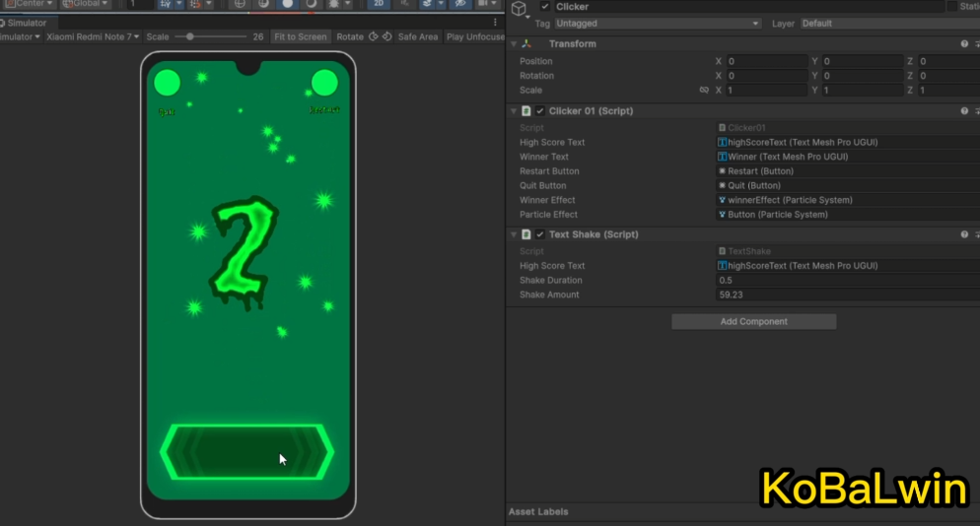Click the Rotate label button
The width and height of the screenshot is (980, 526).
350,36
